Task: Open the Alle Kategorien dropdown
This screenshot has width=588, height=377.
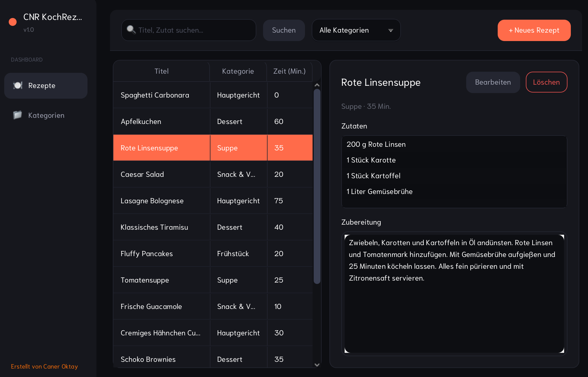Action: click(x=356, y=30)
